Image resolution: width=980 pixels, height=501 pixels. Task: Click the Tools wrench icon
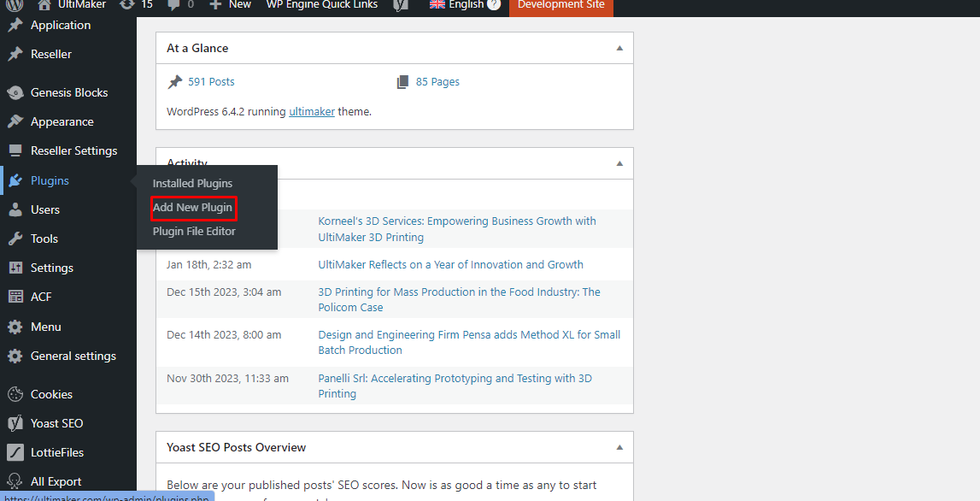15,239
